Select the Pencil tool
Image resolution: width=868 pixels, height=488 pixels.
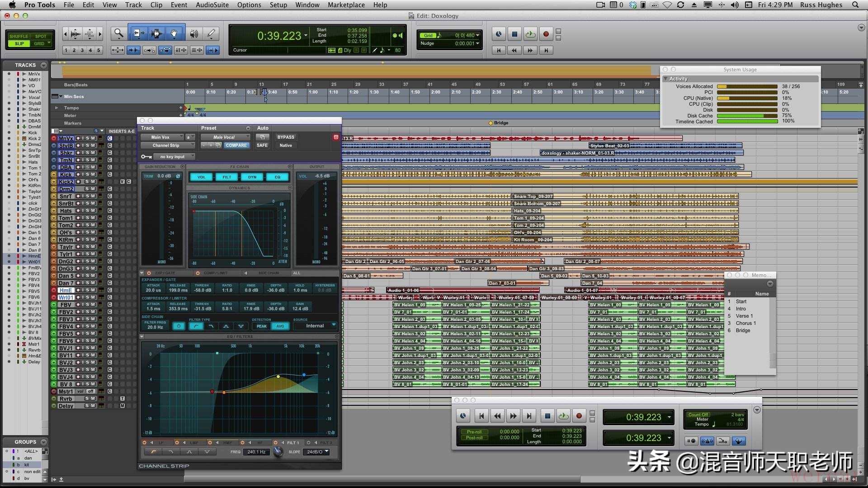click(x=211, y=33)
